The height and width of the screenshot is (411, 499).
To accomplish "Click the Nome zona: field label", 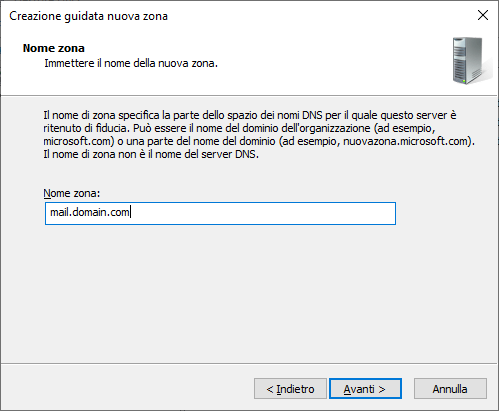I will (72, 193).
